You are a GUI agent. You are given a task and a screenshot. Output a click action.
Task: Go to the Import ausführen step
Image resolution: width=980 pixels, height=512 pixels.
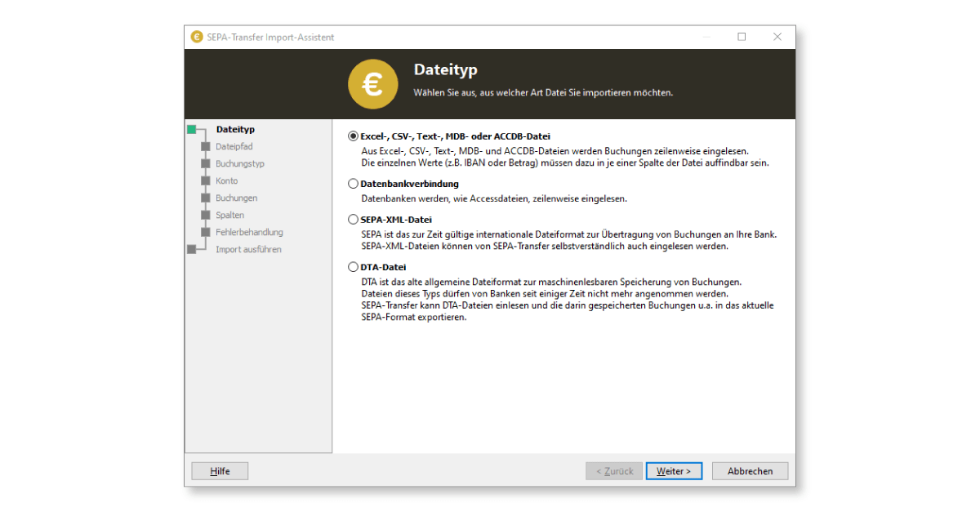click(249, 249)
